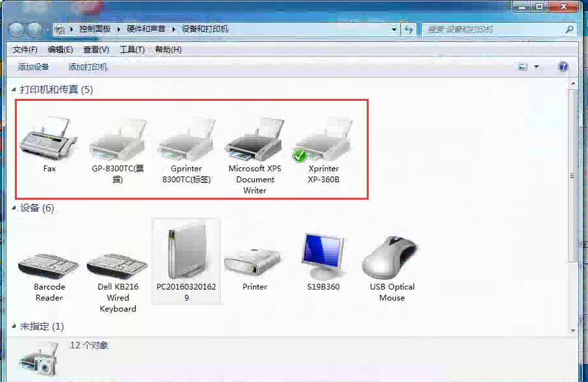Image resolution: width=588 pixels, height=382 pixels.
Task: Expand the arrow after 硬件和声音 in path
Action: coord(173,29)
